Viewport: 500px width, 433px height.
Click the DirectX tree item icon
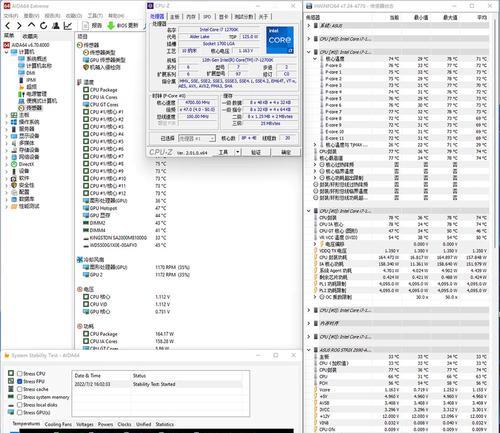point(14,164)
